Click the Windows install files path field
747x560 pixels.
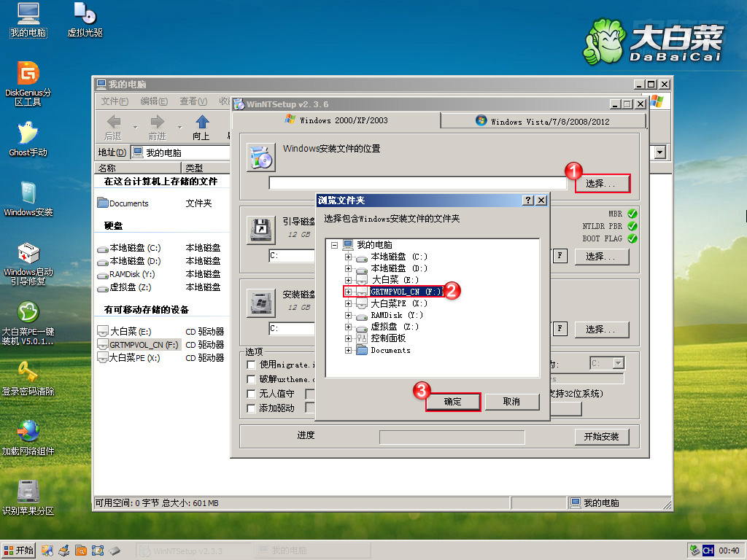point(417,183)
